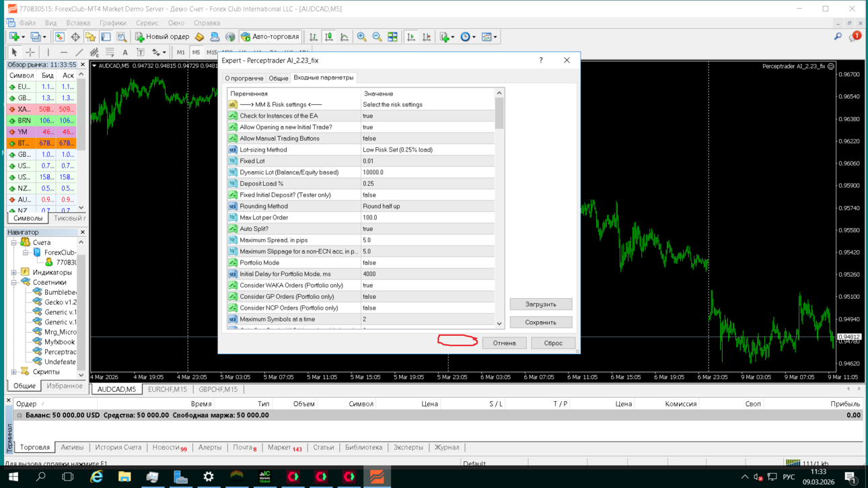Viewport: 868px width, 488px height.
Task: Click the 'Portfolio Mode' false value
Action: (427, 263)
